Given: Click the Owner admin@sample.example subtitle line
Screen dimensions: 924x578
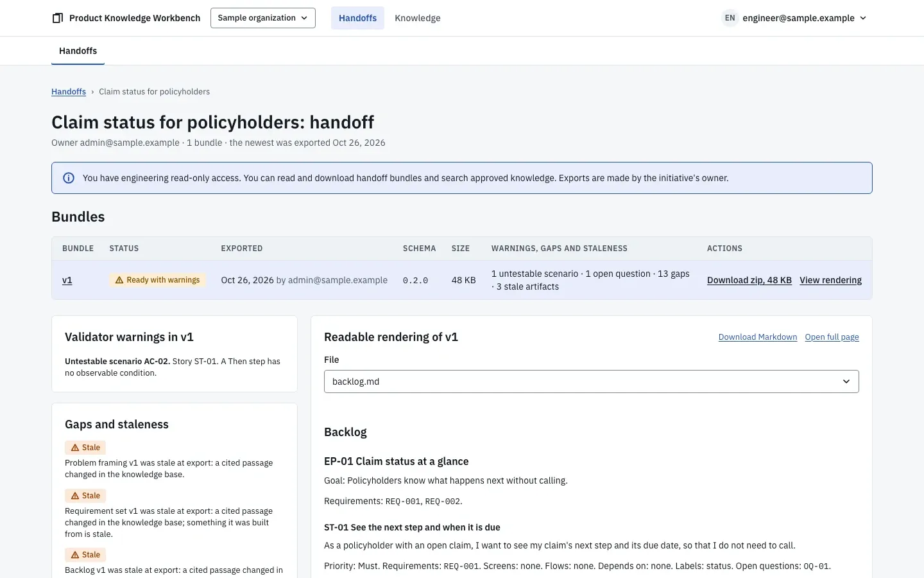Looking at the screenshot, I should [218, 143].
